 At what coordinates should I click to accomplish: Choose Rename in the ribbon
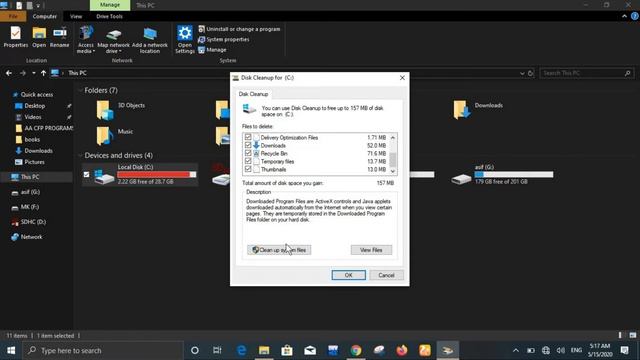pyautogui.click(x=60, y=37)
